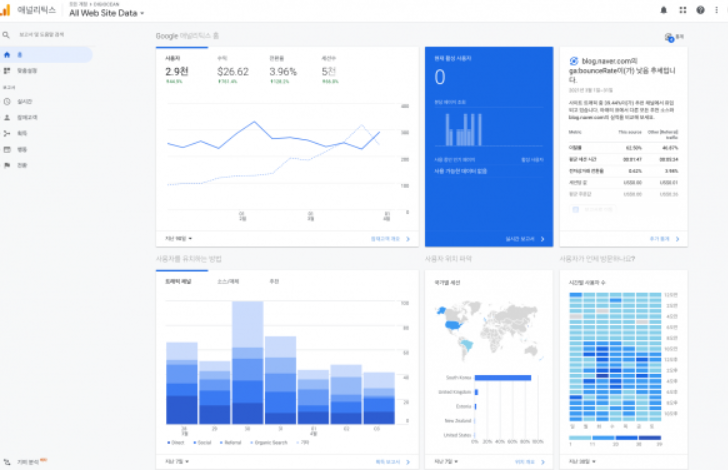The width and height of the screenshot is (728, 470).
Task: Click the Referral legend swatch
Action: click(x=221, y=443)
